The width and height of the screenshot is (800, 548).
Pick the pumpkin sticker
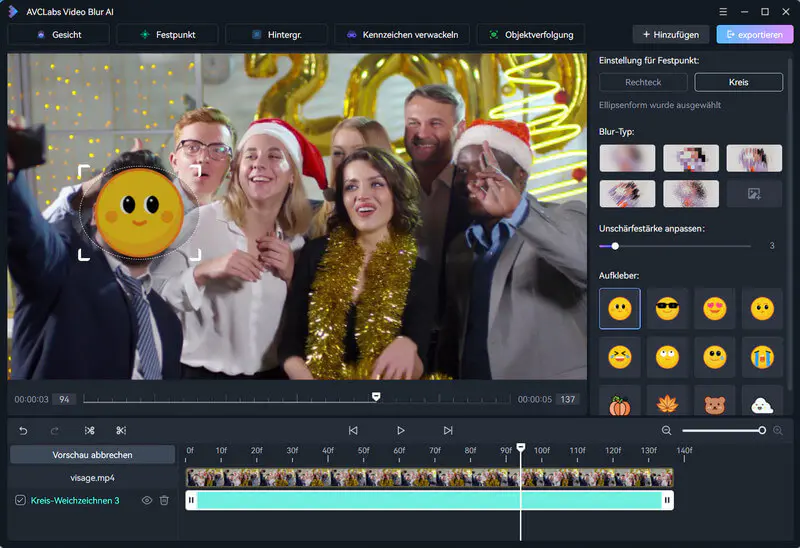point(620,403)
